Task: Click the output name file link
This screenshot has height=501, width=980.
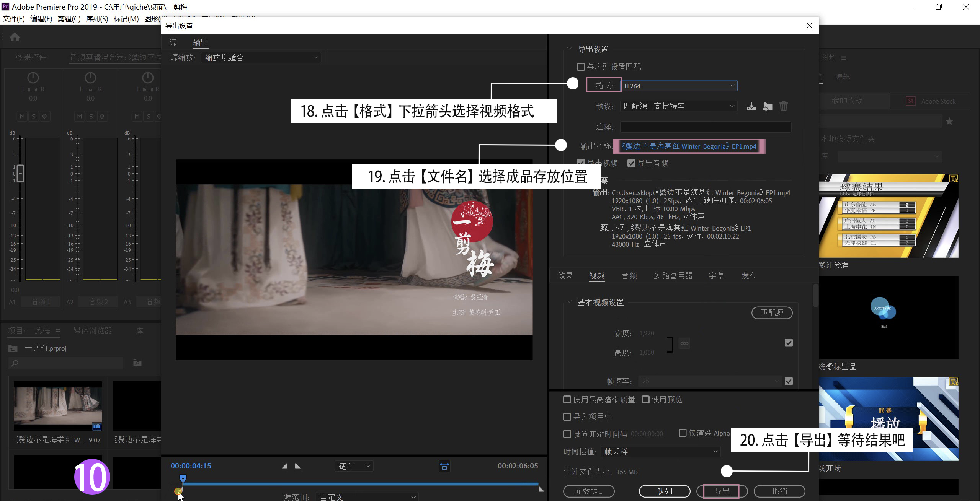Action: [x=688, y=146]
